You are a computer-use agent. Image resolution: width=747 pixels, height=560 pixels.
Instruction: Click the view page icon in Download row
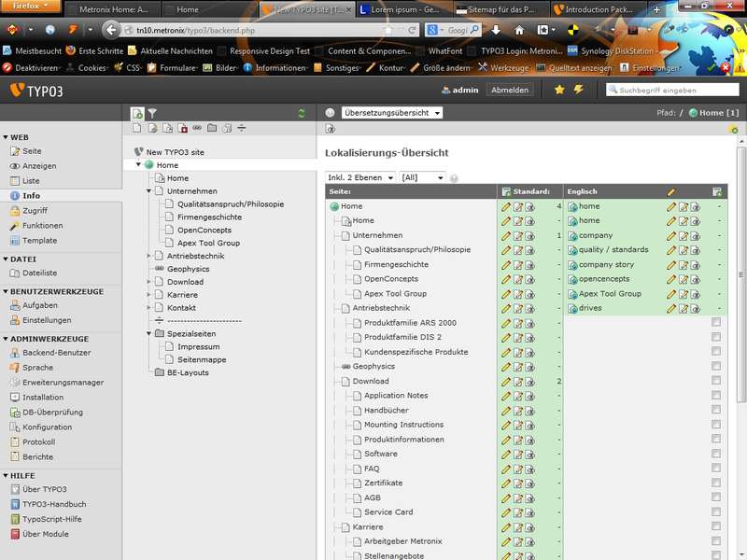[x=529, y=381]
